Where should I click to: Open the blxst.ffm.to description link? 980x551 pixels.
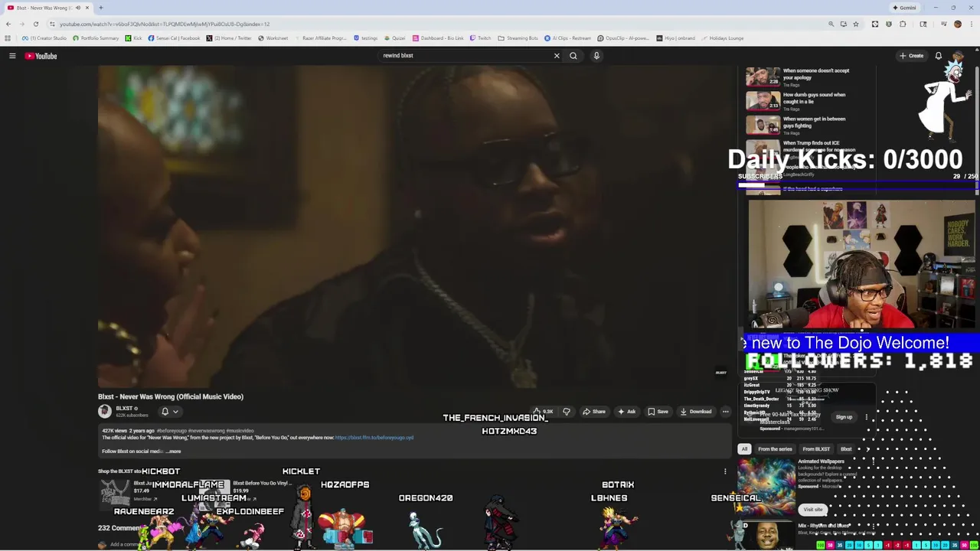(374, 438)
